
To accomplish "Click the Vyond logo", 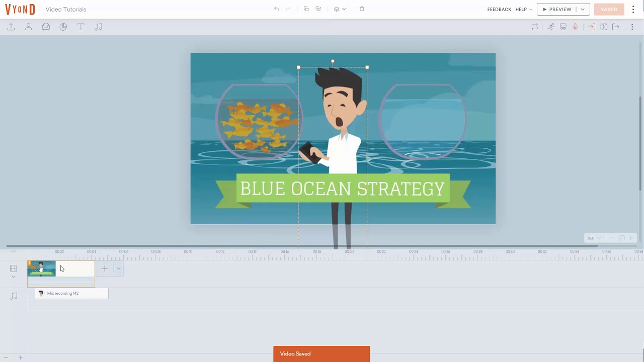I will pyautogui.click(x=20, y=10).
